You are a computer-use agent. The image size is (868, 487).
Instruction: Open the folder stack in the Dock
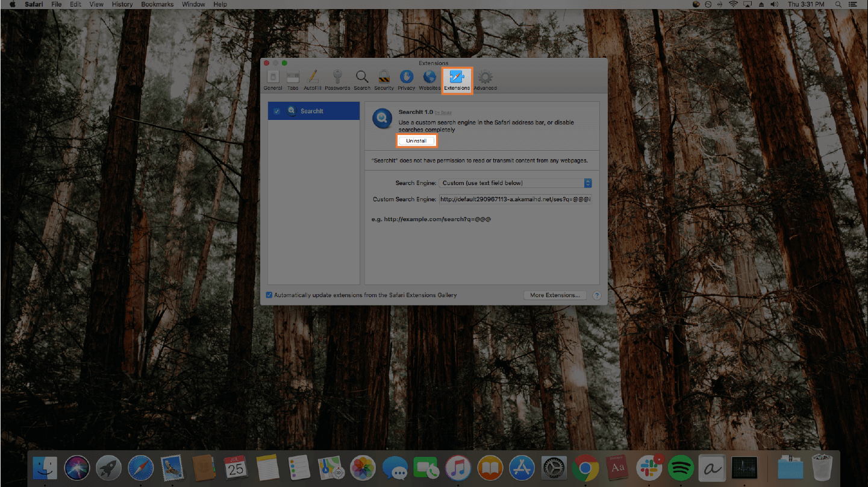pyautogui.click(x=790, y=468)
